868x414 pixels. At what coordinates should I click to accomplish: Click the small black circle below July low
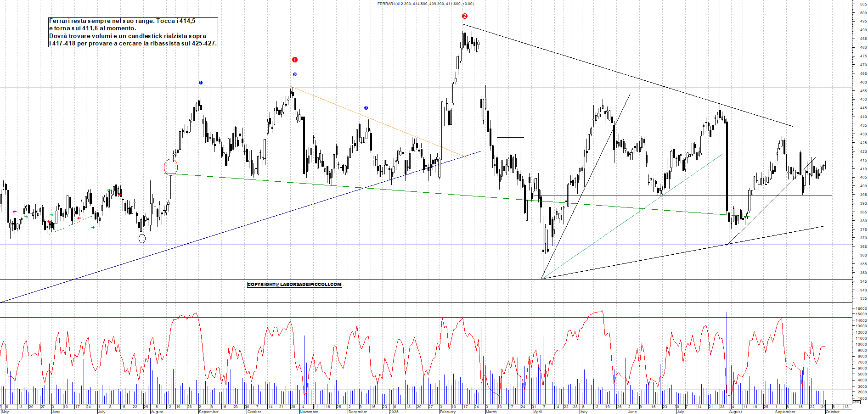pyautogui.click(x=142, y=238)
